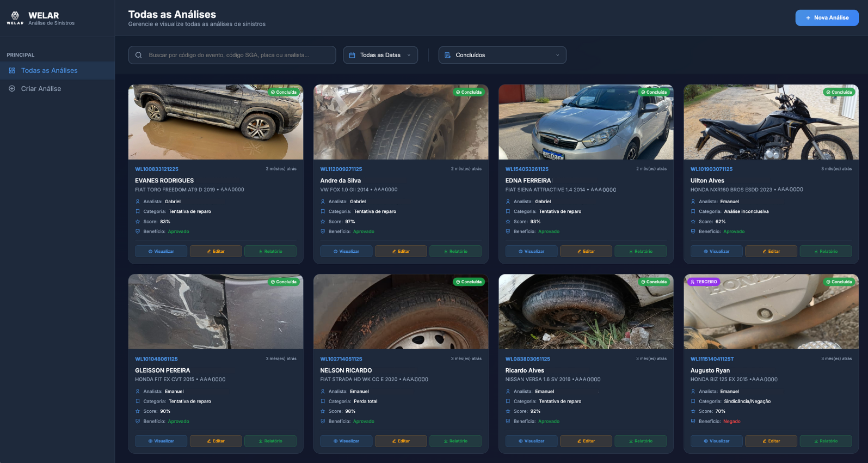Click the calendar icon in date filter

[352, 55]
